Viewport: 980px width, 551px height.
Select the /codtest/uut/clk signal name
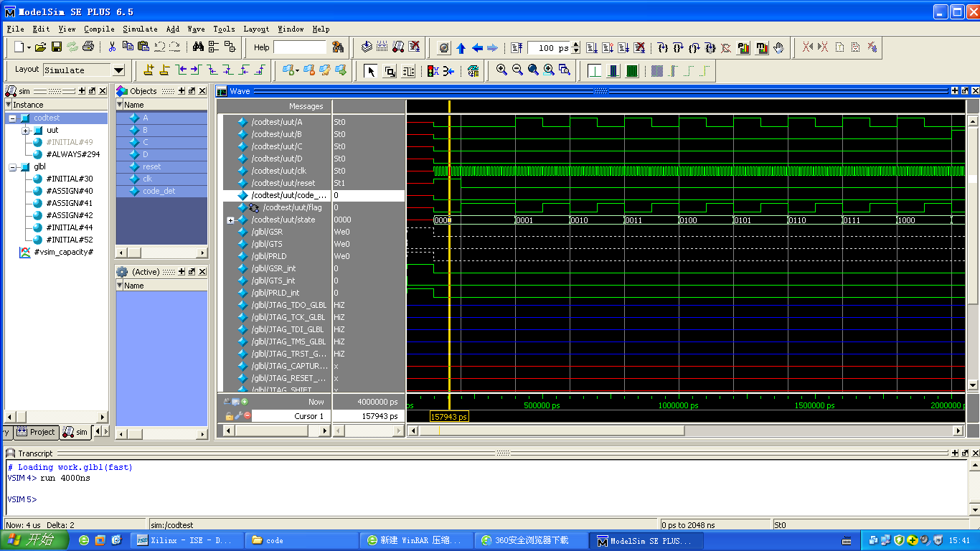point(278,171)
